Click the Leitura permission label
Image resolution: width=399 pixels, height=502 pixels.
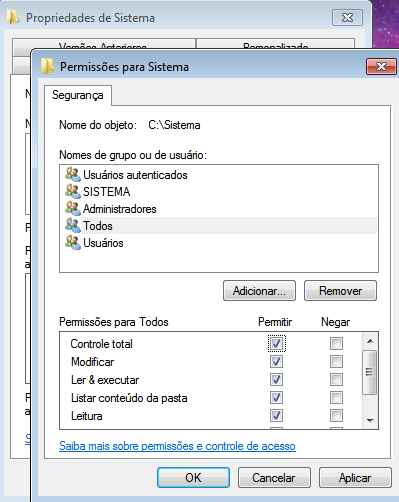click(x=87, y=416)
